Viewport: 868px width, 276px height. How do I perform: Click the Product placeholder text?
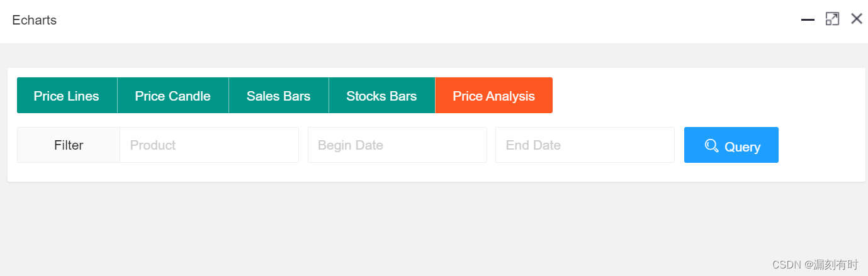tap(153, 145)
